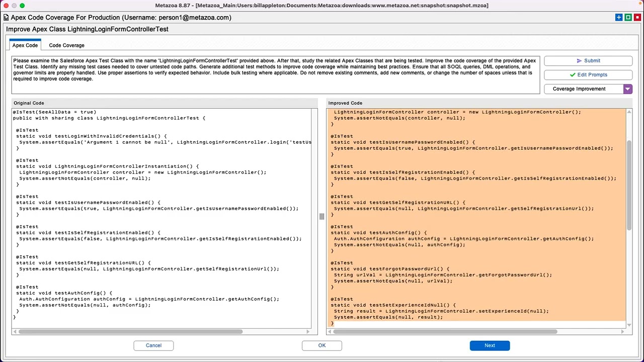Image resolution: width=644 pixels, height=362 pixels.
Task: Click the horizontal scrollbar of Improved Code
Action: pyautogui.click(x=445, y=331)
